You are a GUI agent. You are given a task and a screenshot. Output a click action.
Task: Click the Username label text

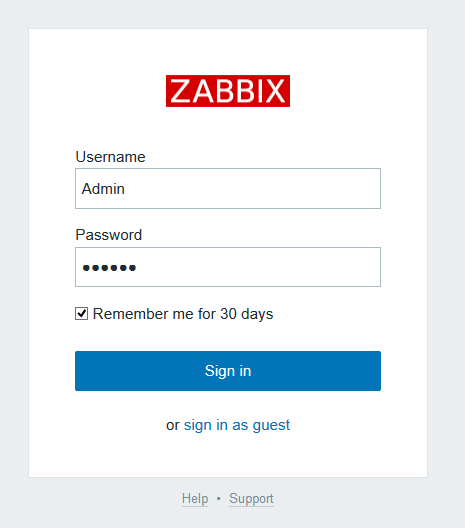tap(110, 157)
